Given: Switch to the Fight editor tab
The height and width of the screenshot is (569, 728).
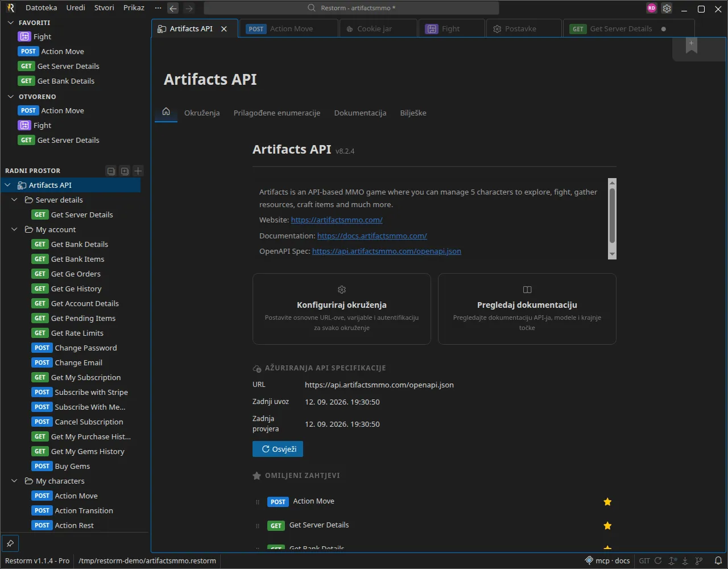Looking at the screenshot, I should click(x=452, y=29).
